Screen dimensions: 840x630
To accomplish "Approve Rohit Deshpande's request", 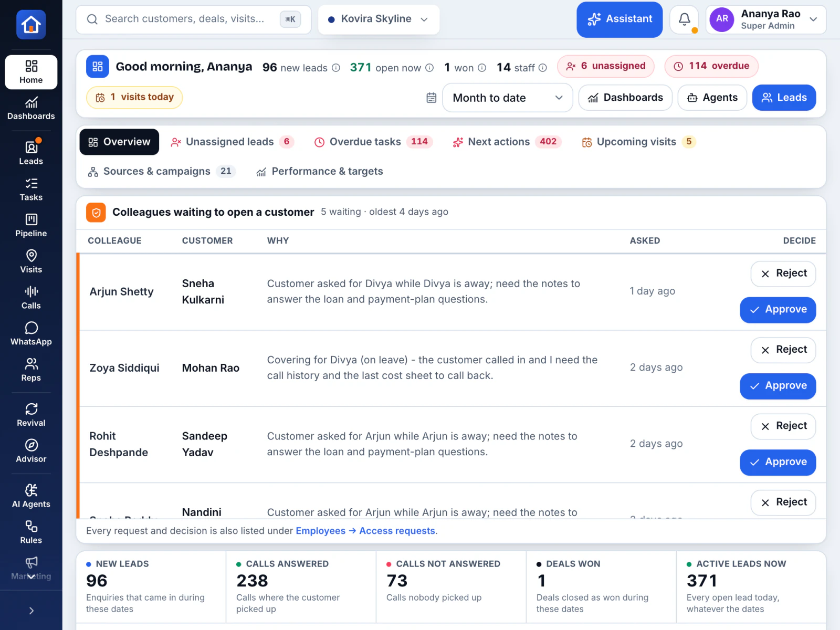I will point(778,463).
